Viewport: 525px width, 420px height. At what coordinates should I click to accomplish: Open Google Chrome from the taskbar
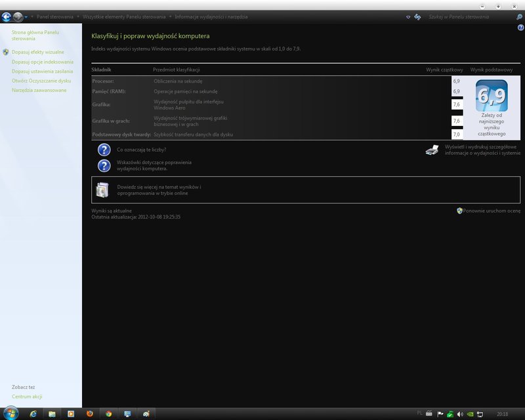108,413
